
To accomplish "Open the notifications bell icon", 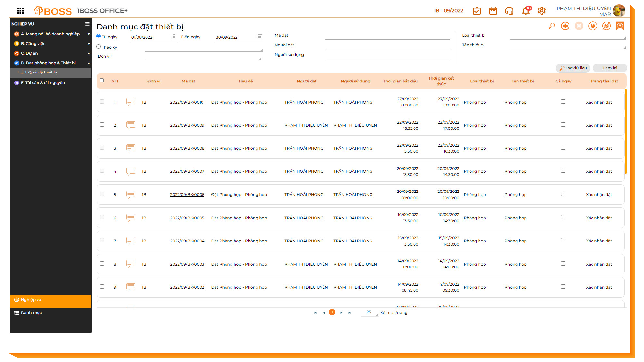I will [525, 11].
